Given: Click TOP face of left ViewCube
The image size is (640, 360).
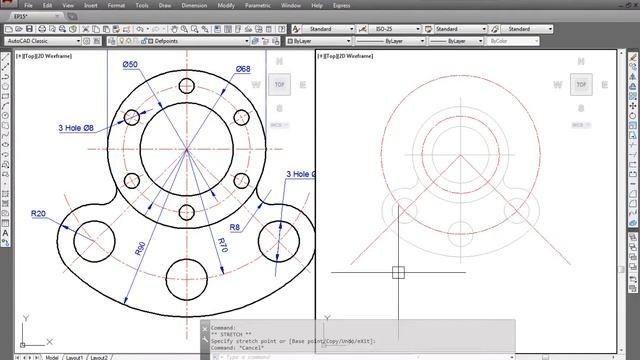Looking at the screenshot, I should (280, 84).
